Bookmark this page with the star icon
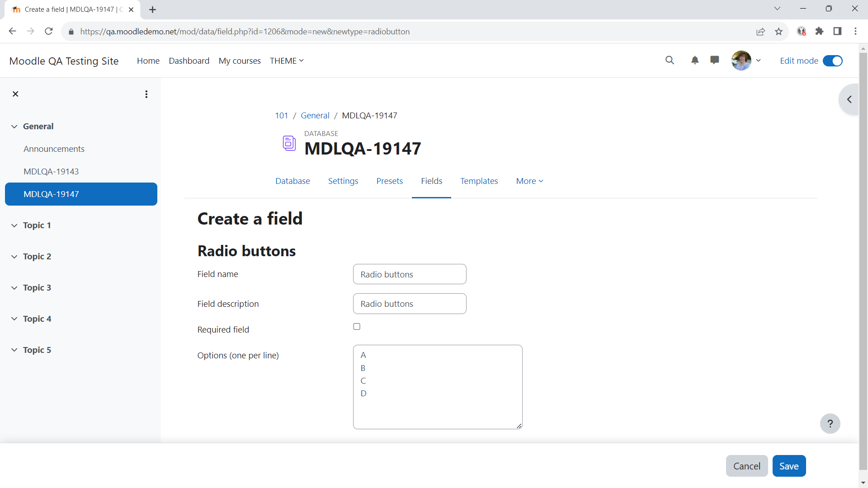This screenshot has width=868, height=488. [x=778, y=31]
